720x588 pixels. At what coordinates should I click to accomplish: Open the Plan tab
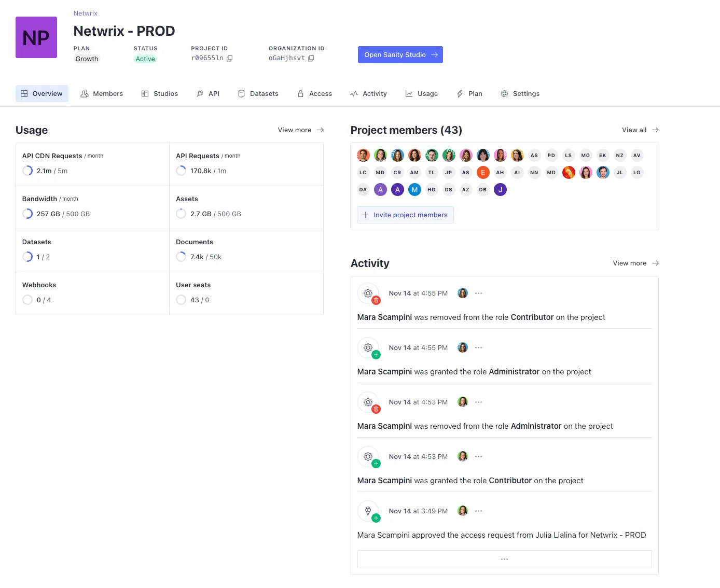[469, 93]
